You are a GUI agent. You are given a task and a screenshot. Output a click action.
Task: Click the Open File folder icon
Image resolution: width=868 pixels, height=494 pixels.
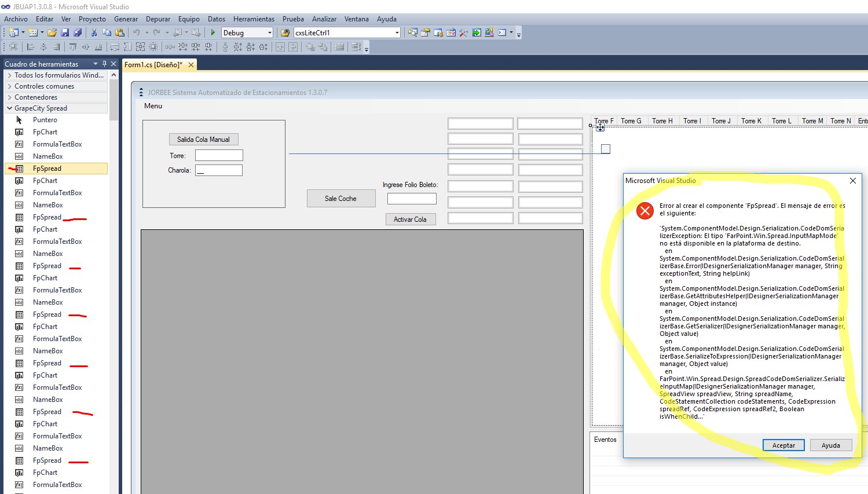[x=52, y=32]
